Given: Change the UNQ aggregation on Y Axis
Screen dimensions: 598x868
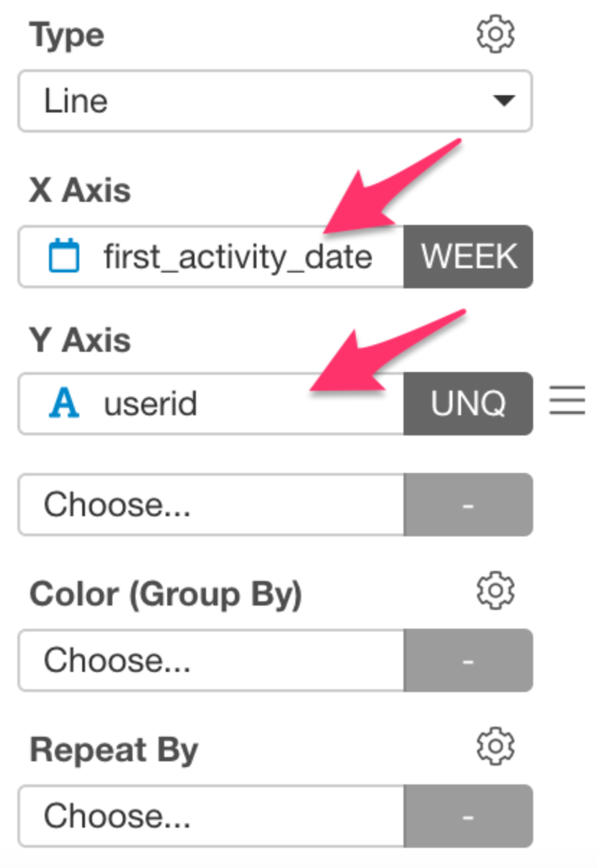Looking at the screenshot, I should point(468,404).
